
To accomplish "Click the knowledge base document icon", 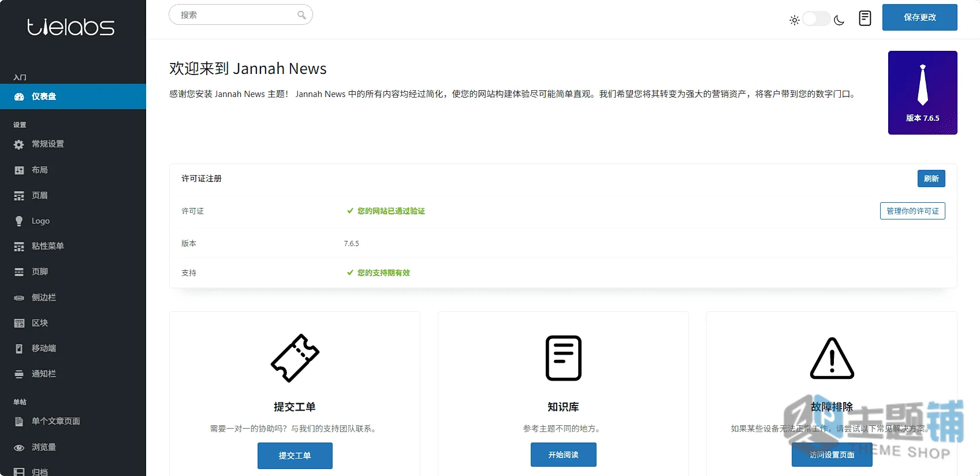I will [x=564, y=358].
